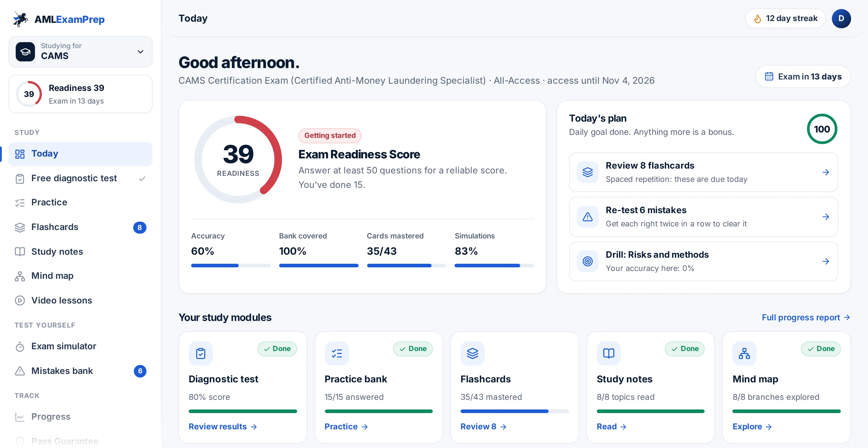This screenshot has height=448, width=868.
Task: Click the Done badge on Diagnostic test
Action: point(277,349)
